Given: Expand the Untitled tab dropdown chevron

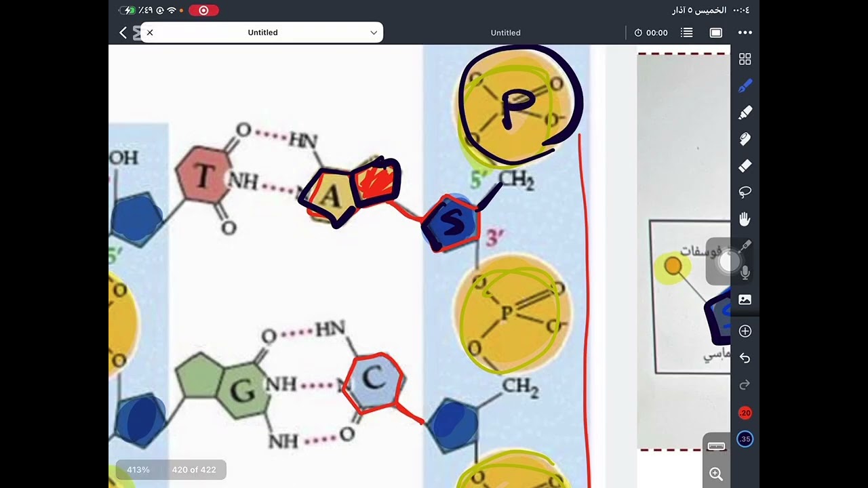Looking at the screenshot, I should coord(374,33).
